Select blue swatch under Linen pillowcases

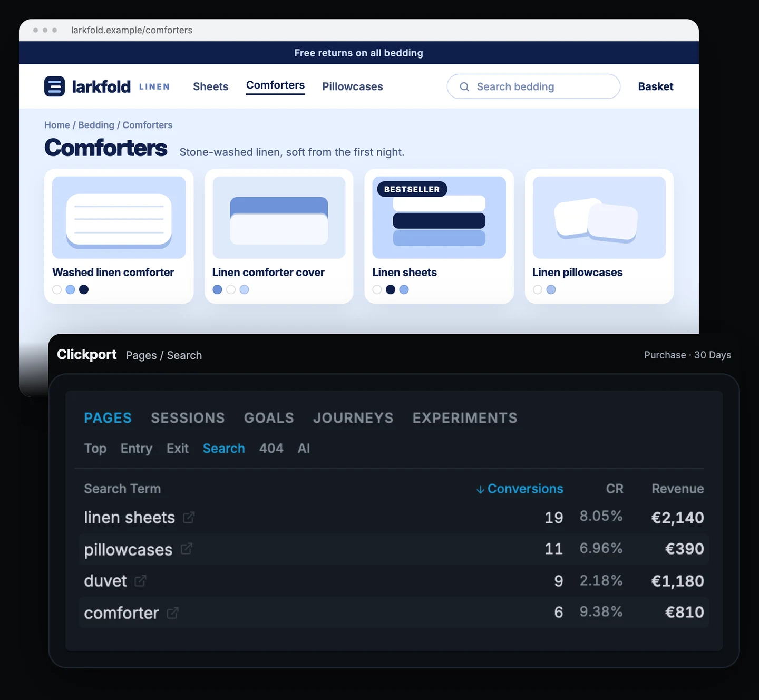tap(551, 289)
